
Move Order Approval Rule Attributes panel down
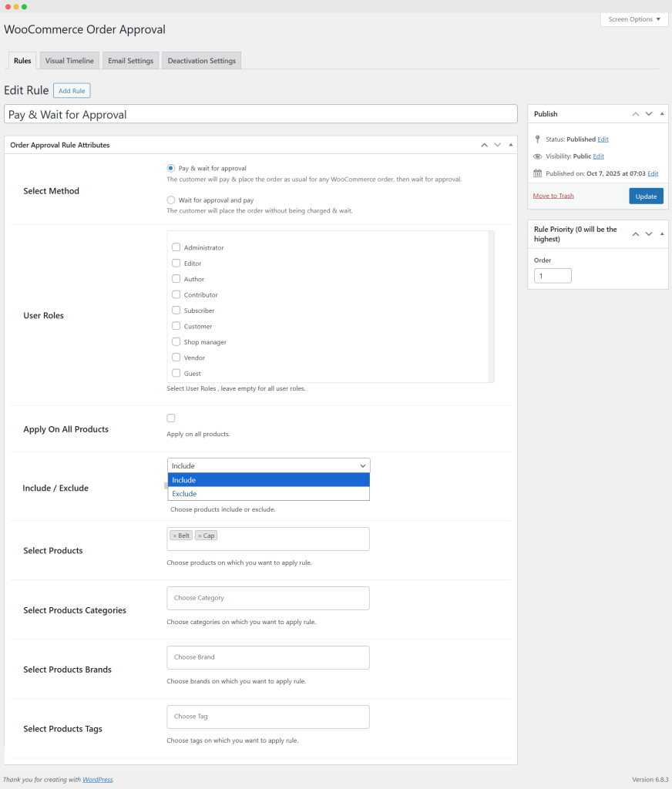coord(497,145)
